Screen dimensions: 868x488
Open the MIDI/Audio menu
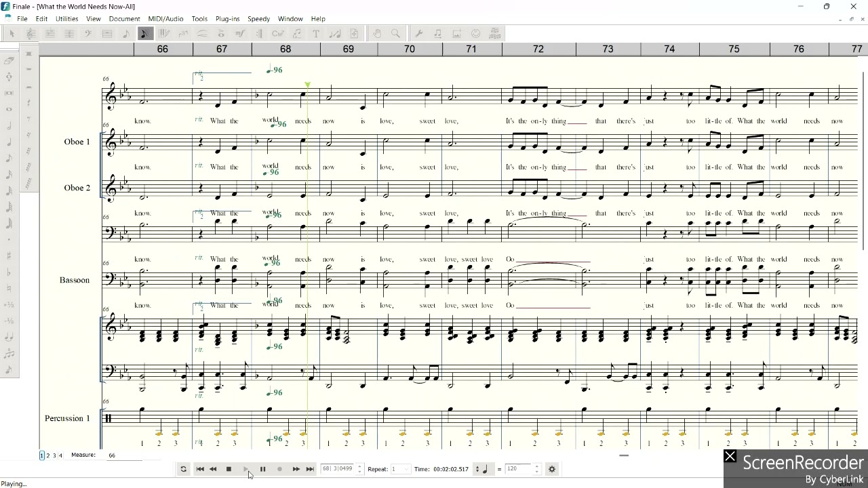pos(165,19)
